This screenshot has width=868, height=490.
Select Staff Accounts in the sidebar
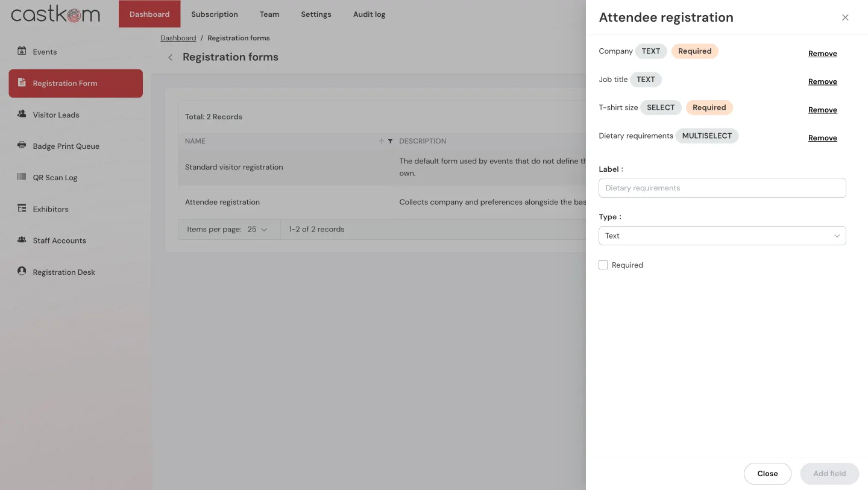75,240
